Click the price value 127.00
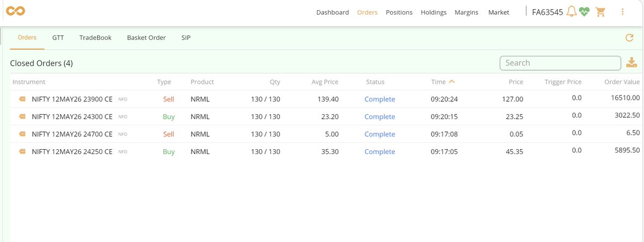 (513, 99)
